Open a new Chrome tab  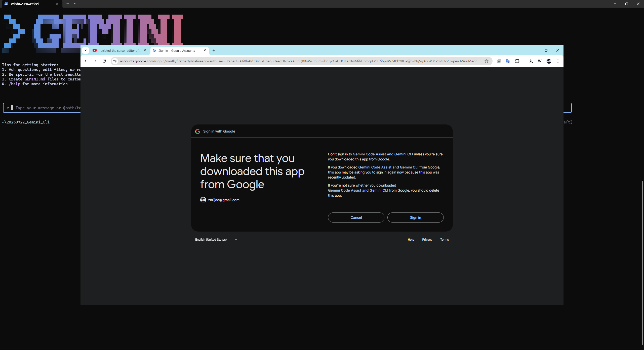[214, 50]
